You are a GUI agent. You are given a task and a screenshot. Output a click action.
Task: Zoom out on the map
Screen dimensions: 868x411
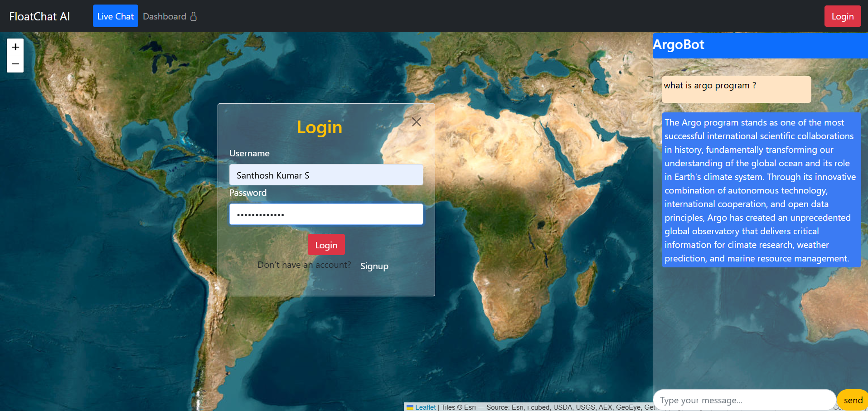coord(15,64)
